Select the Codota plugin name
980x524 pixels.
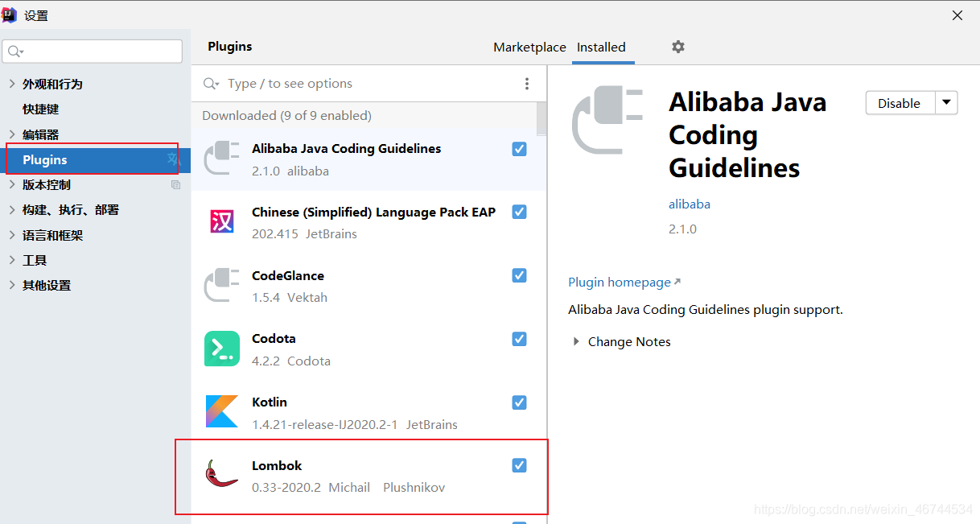[x=274, y=339]
